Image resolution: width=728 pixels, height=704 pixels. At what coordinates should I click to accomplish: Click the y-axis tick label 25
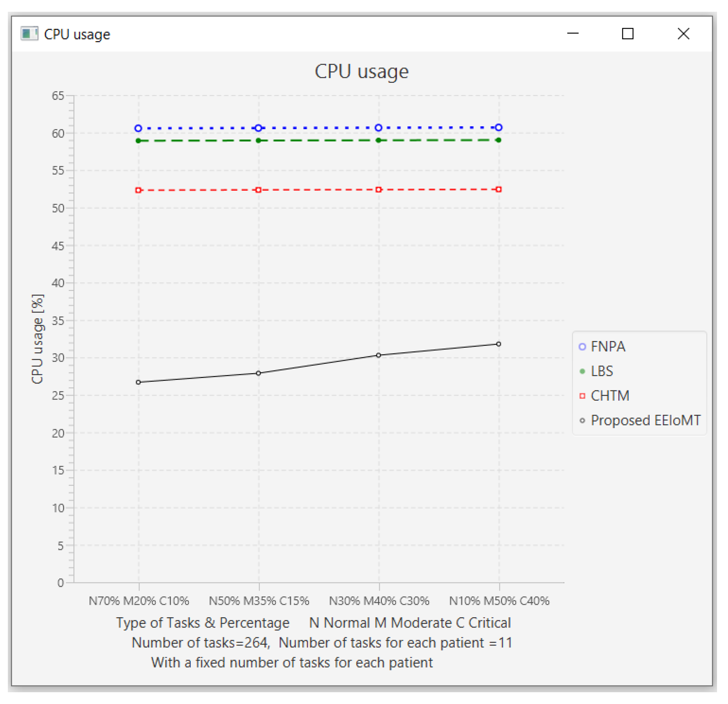click(x=58, y=396)
